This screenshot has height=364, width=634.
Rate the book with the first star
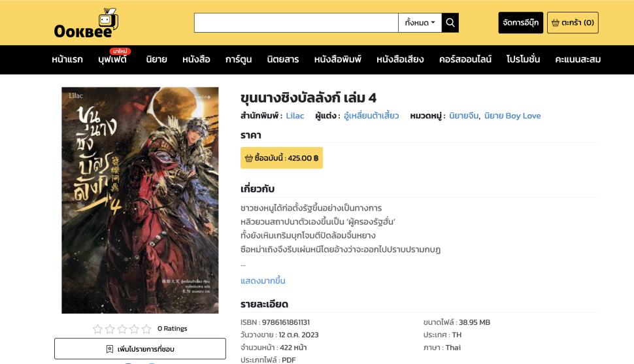[x=97, y=329]
